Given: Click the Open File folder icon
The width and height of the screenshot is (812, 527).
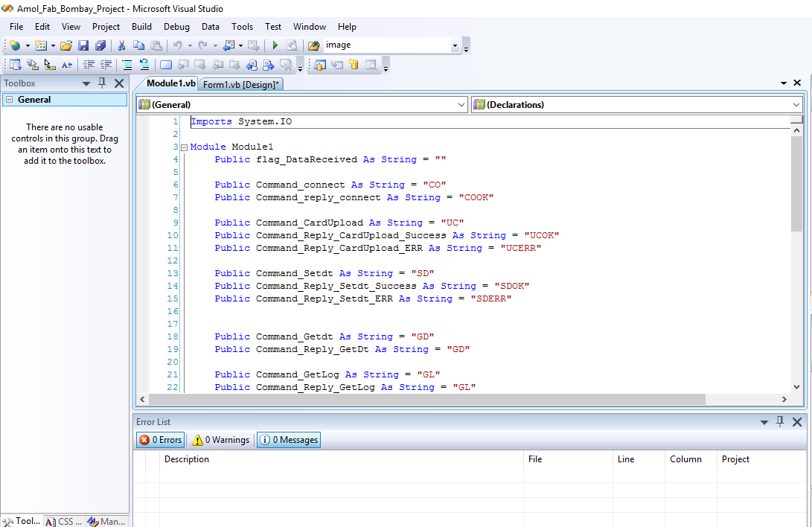Looking at the screenshot, I should click(x=66, y=45).
